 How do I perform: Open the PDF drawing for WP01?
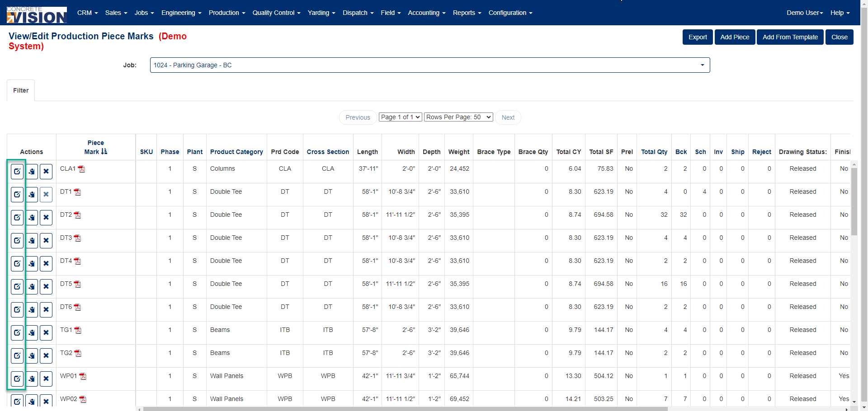point(83,376)
